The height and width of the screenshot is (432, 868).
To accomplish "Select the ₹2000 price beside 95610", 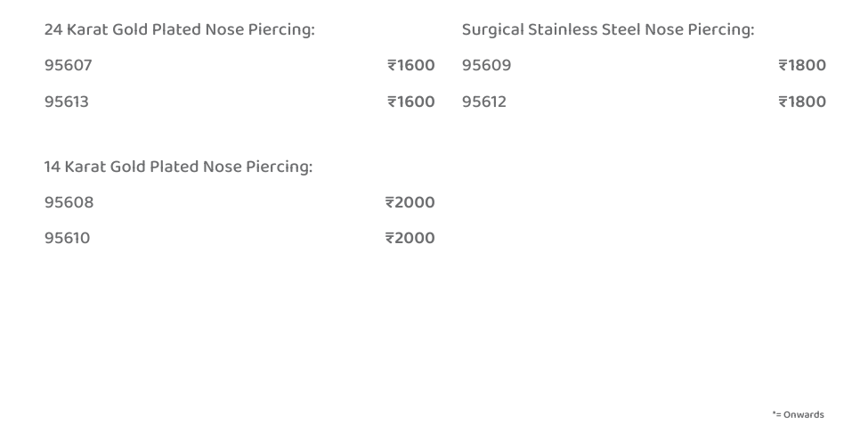I will click(x=410, y=238).
